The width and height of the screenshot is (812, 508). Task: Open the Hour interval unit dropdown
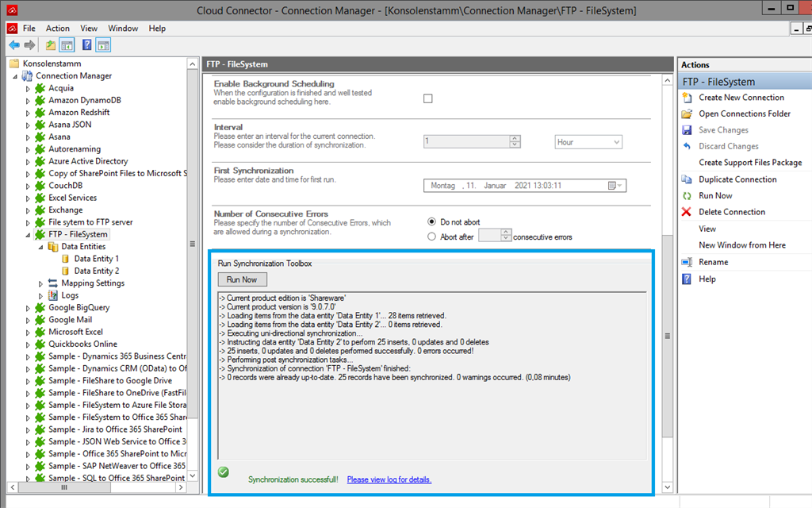tap(588, 142)
